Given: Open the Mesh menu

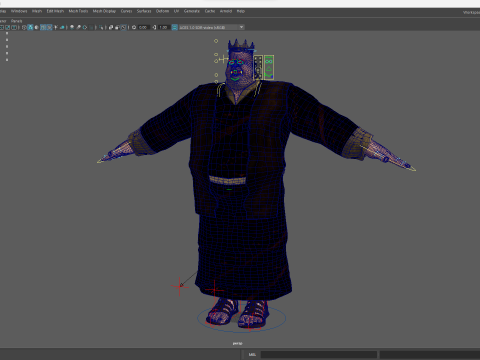Looking at the screenshot, I should pyautogui.click(x=37, y=11).
